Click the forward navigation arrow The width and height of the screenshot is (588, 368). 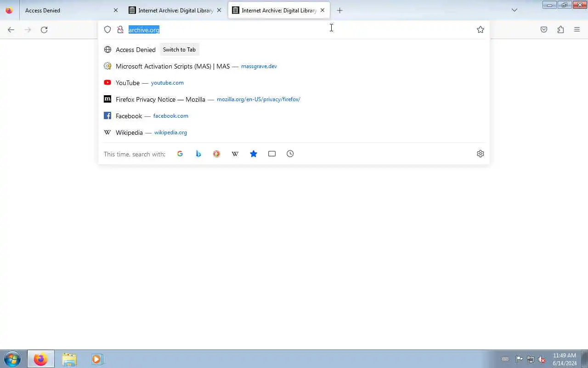pos(28,29)
